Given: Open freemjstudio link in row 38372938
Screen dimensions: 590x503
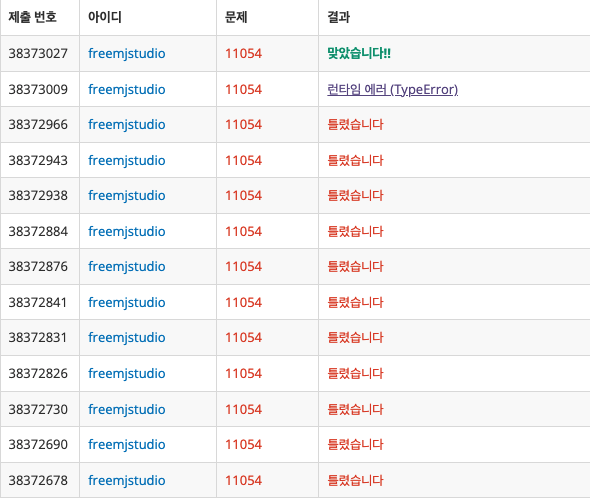Looking at the screenshot, I should click(x=126, y=196).
